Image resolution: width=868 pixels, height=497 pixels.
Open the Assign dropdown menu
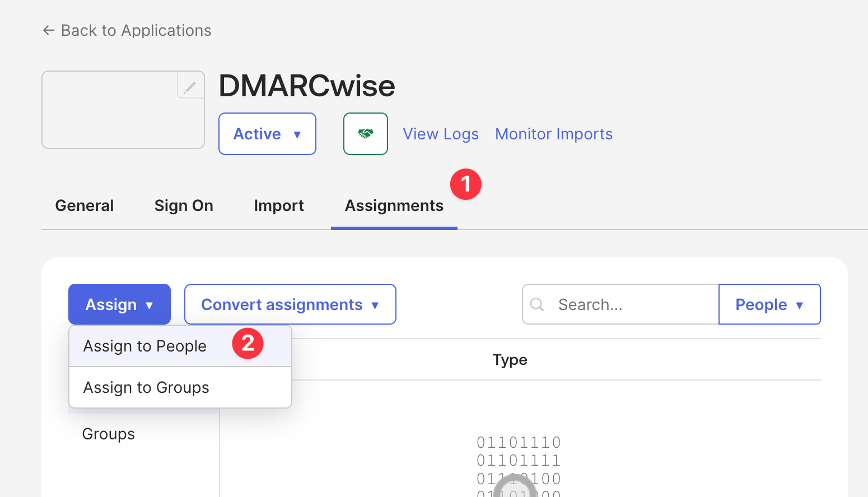(x=119, y=304)
